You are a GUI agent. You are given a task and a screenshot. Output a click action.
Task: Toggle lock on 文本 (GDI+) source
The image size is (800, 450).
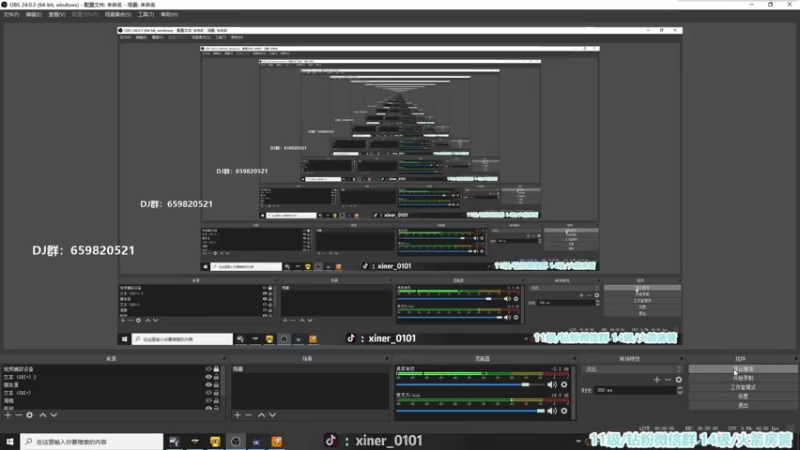[x=216, y=393]
